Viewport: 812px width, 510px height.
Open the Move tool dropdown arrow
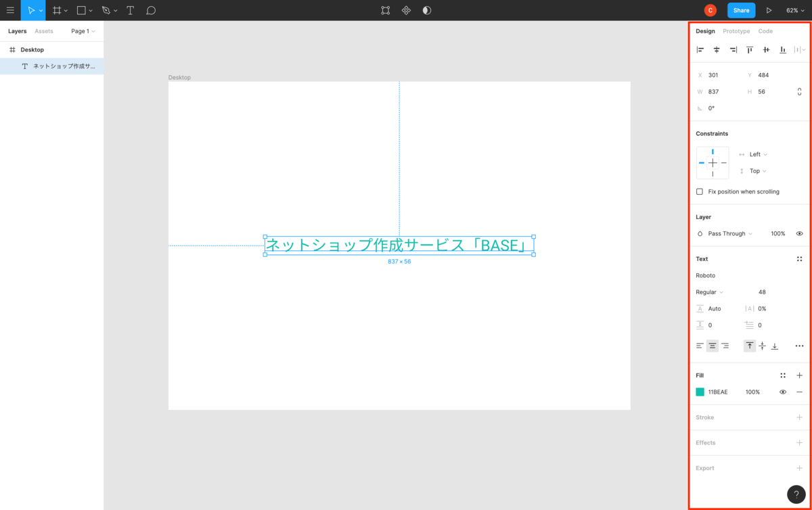[x=41, y=11]
